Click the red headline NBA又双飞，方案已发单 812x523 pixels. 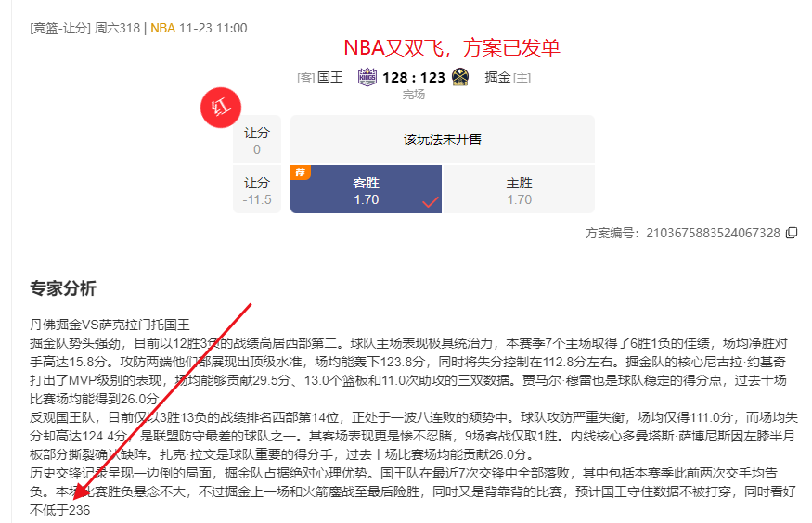452,47
